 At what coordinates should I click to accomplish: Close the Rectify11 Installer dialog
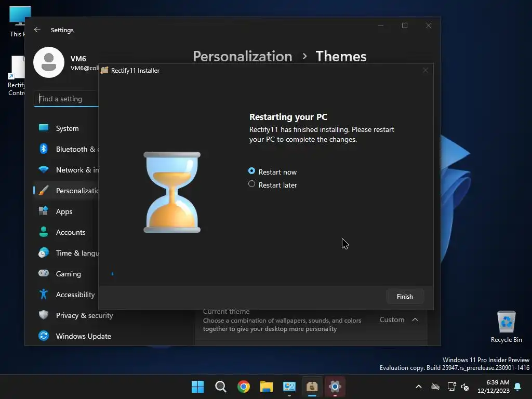[425, 70]
